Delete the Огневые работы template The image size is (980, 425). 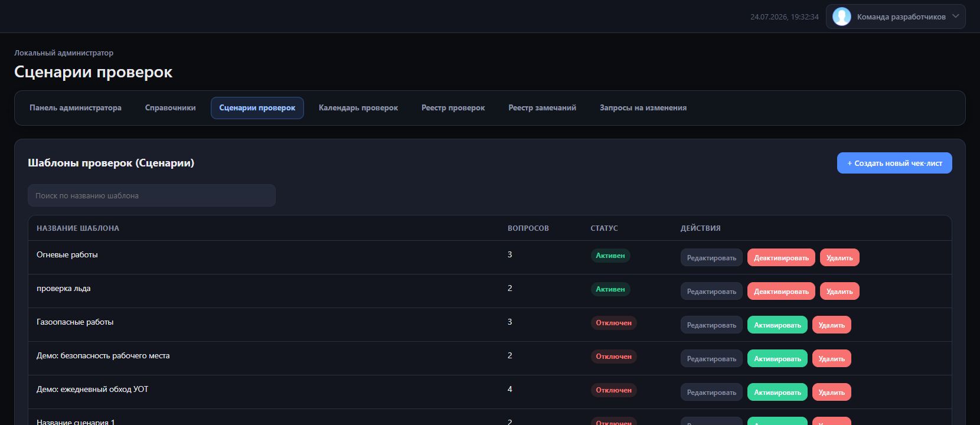[839, 258]
